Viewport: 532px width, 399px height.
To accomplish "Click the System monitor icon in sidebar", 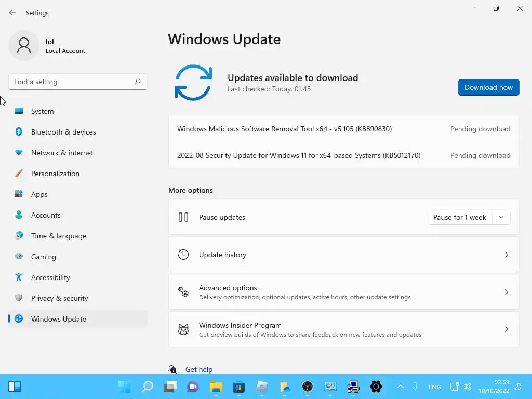I will [19, 111].
